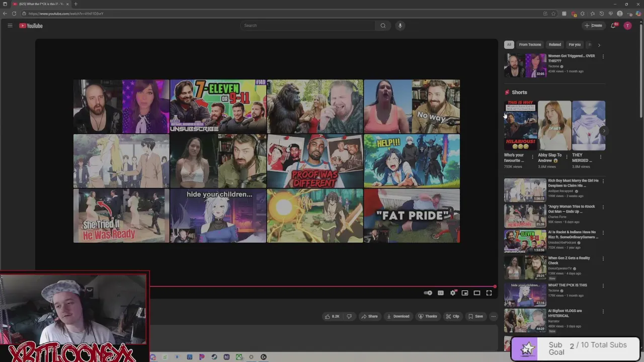Open options for Rich Boy Must Marry video

point(603,181)
